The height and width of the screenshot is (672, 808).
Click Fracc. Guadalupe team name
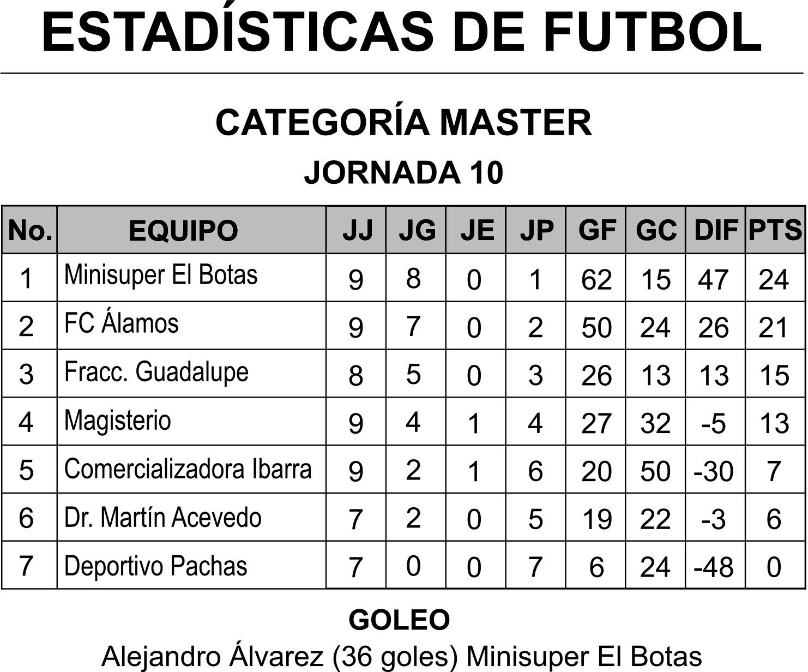tap(156, 372)
